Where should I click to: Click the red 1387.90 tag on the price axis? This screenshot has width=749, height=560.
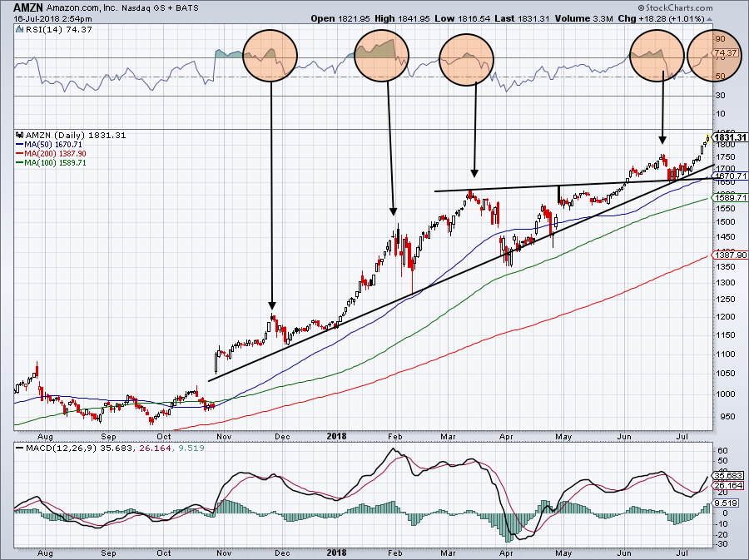click(x=731, y=255)
